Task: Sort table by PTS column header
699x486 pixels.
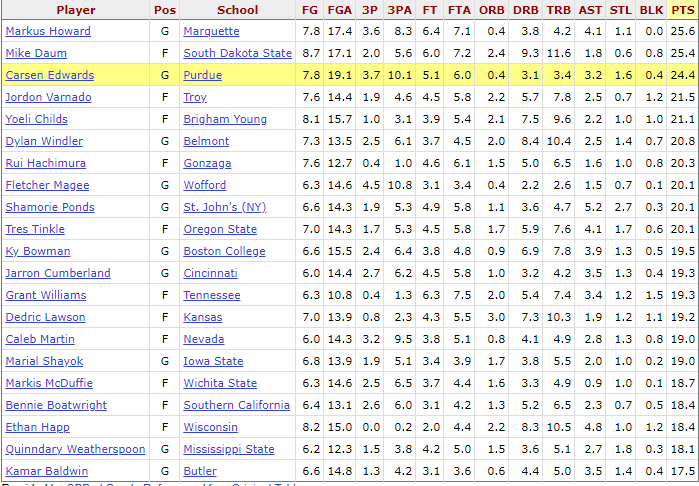Action: (683, 10)
